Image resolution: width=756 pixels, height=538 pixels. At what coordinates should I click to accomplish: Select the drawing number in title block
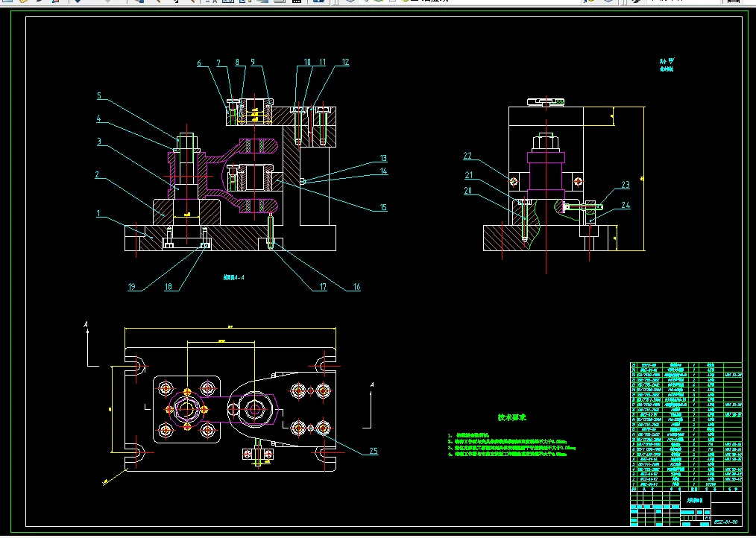(x=726, y=522)
